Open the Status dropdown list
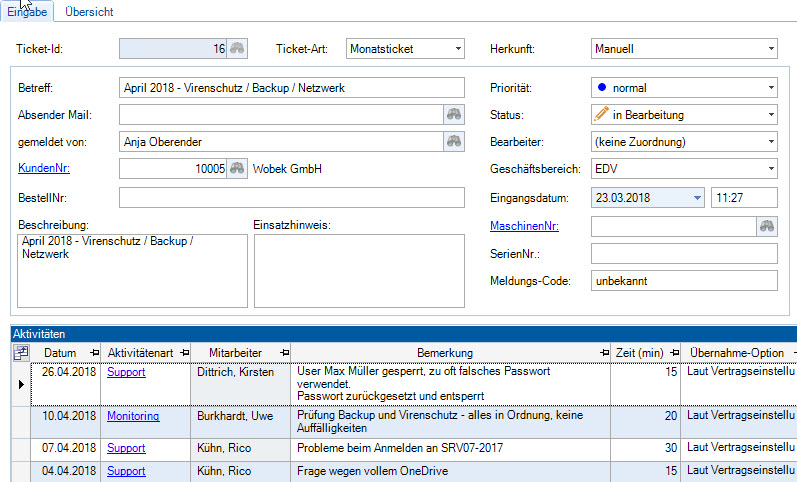797x482 pixels. tap(769, 115)
